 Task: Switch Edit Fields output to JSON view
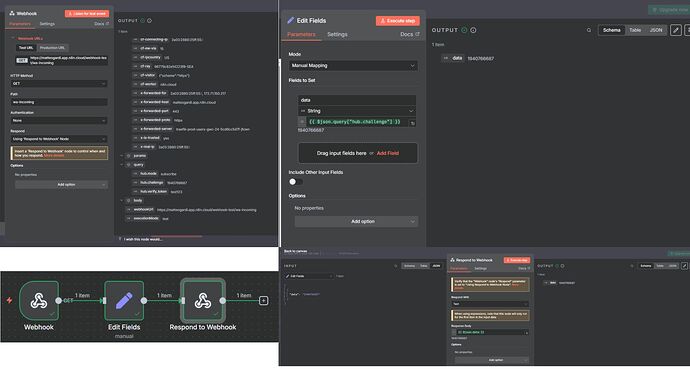tap(656, 30)
